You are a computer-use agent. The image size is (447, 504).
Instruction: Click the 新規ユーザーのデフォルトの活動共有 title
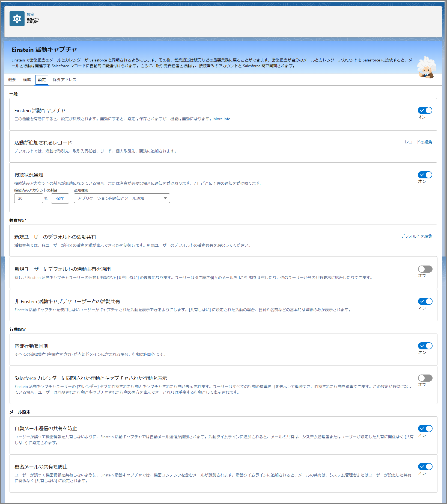55,237
